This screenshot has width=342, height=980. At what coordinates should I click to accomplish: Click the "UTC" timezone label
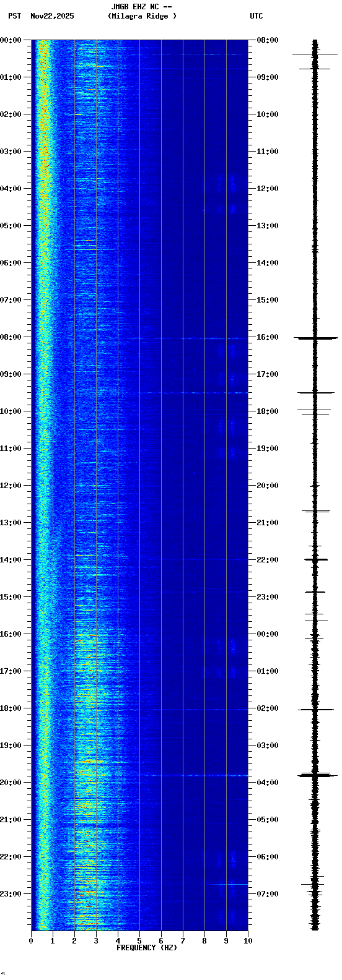click(x=256, y=16)
